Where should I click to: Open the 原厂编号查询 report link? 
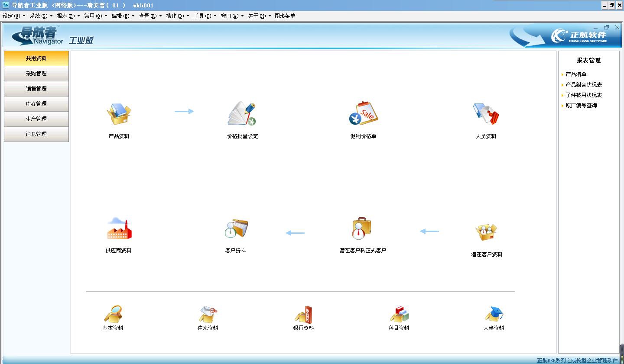pyautogui.click(x=581, y=106)
